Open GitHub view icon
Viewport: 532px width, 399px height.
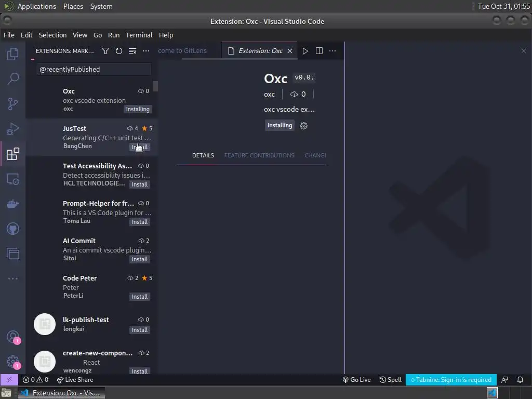pos(13,229)
